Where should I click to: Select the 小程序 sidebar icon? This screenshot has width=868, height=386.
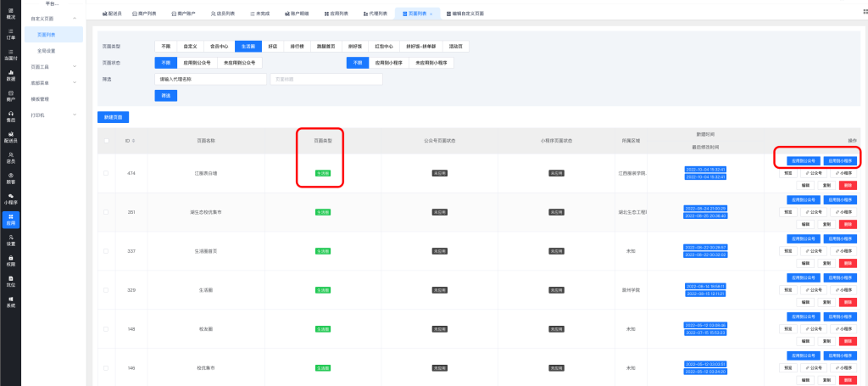pos(11,199)
